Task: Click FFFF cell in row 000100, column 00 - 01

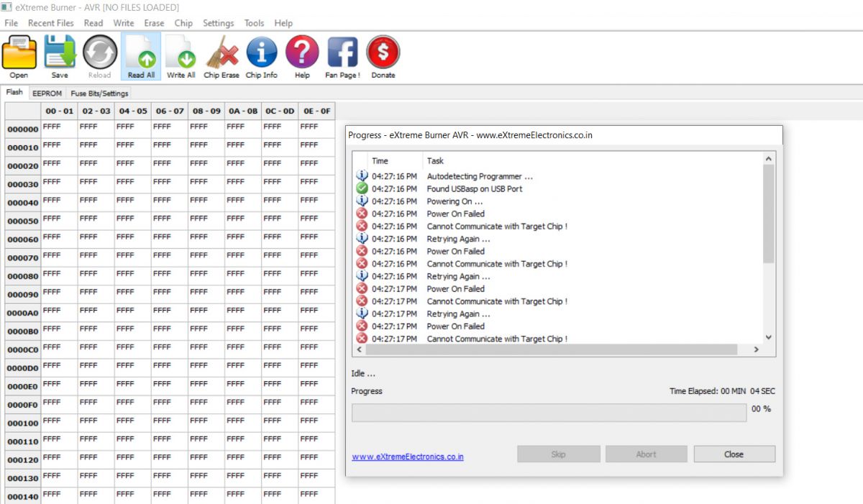Action: pyautogui.click(x=59, y=423)
